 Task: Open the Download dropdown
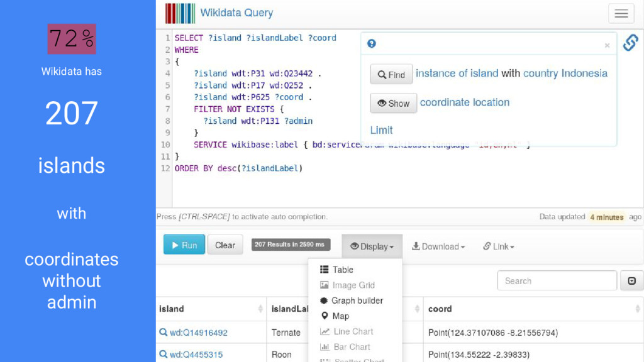point(438,246)
